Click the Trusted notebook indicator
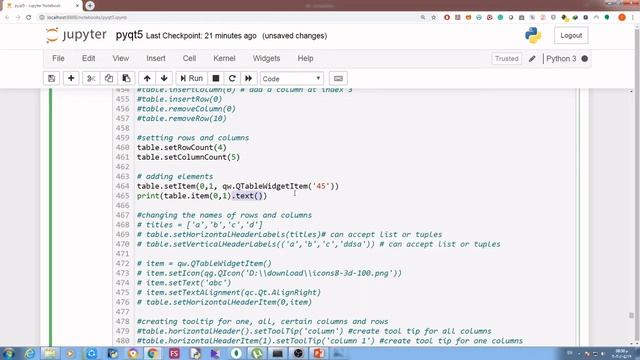The height and width of the screenshot is (360, 640). 507,59
